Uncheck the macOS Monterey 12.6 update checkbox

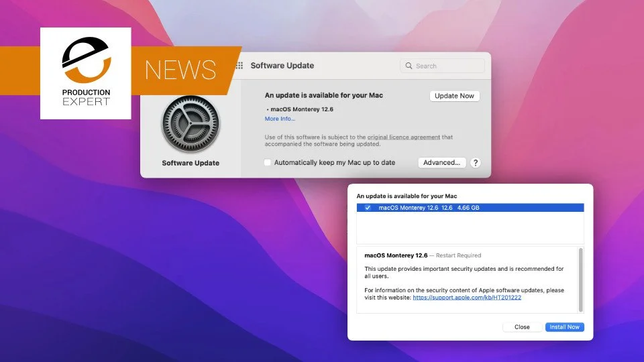(368, 208)
